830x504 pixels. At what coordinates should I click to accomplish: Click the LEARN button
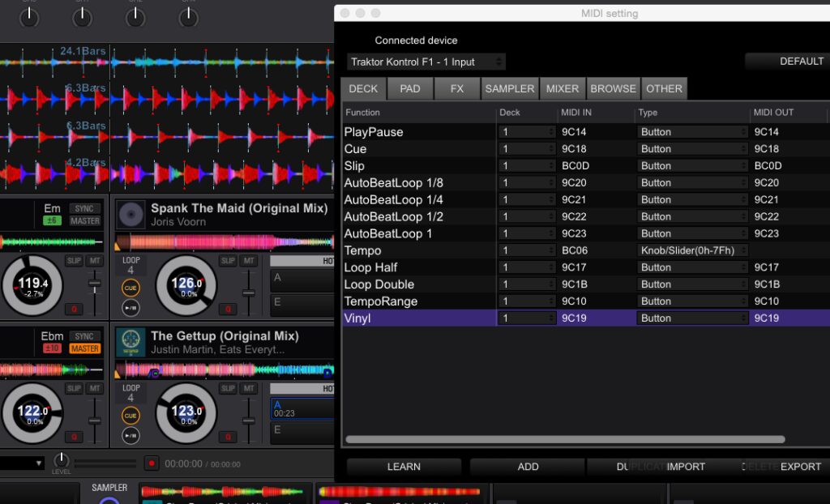tap(404, 467)
